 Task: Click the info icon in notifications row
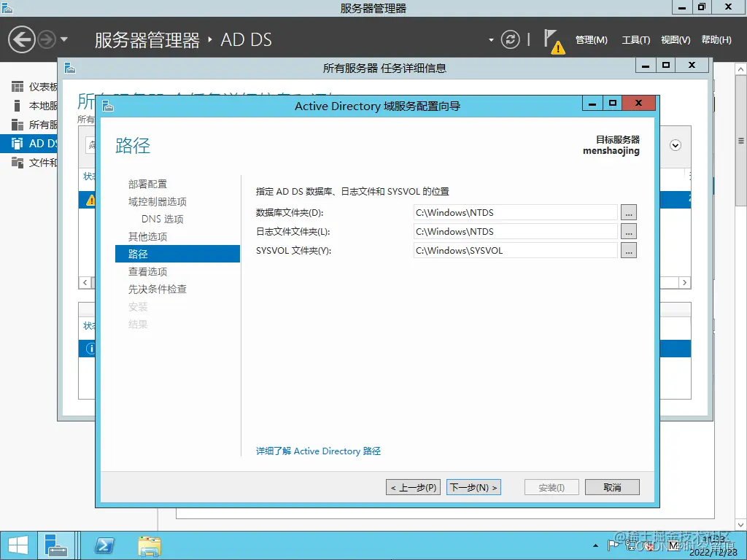90,349
